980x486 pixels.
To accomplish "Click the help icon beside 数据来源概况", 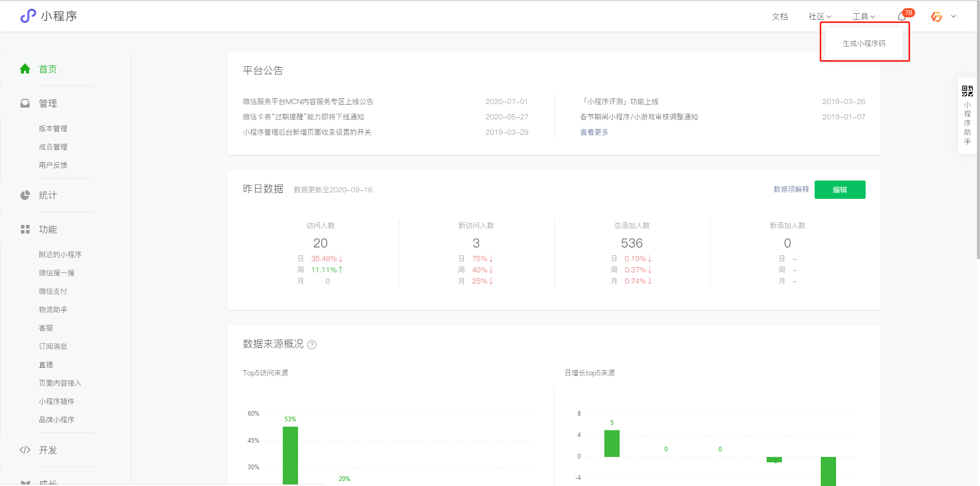I will point(312,345).
